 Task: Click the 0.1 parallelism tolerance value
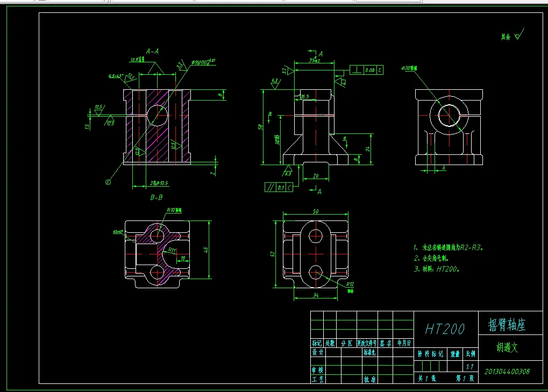(281, 188)
